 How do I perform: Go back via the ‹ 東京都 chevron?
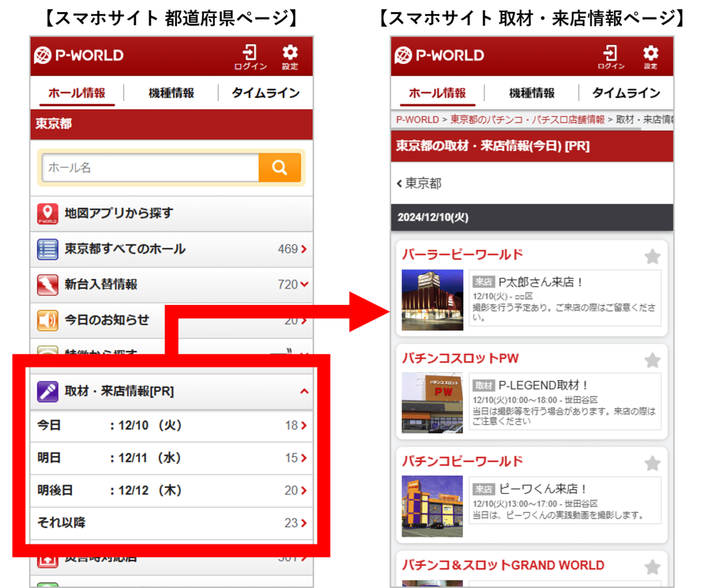tap(399, 184)
